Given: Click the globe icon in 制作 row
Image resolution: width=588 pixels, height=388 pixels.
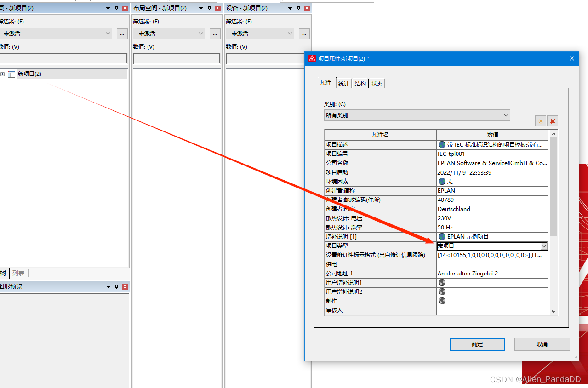Looking at the screenshot, I should coord(442,301).
